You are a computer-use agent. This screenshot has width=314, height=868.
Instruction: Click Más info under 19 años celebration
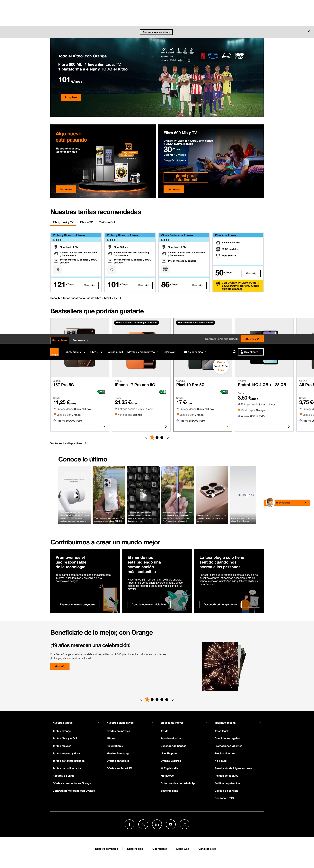point(60,667)
